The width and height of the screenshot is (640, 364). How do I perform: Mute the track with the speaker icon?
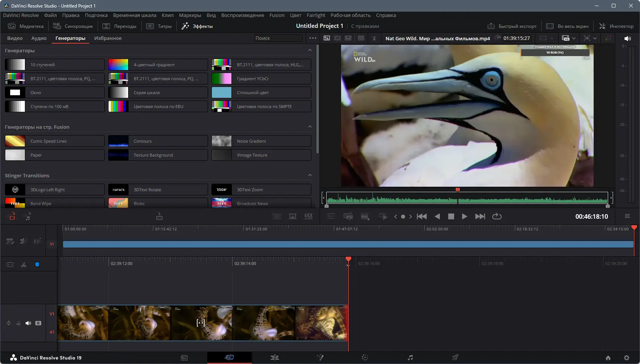28,323
